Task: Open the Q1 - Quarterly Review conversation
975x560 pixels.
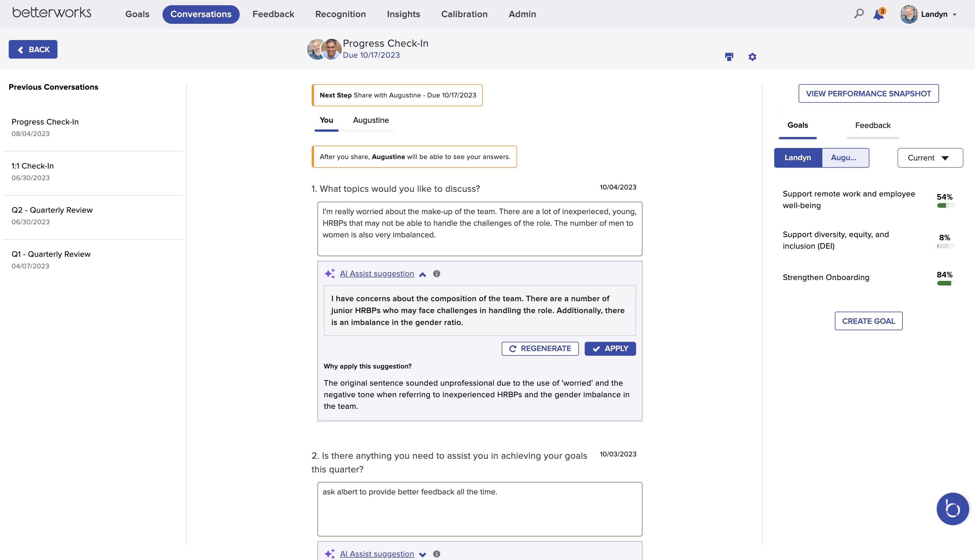Action: click(51, 254)
